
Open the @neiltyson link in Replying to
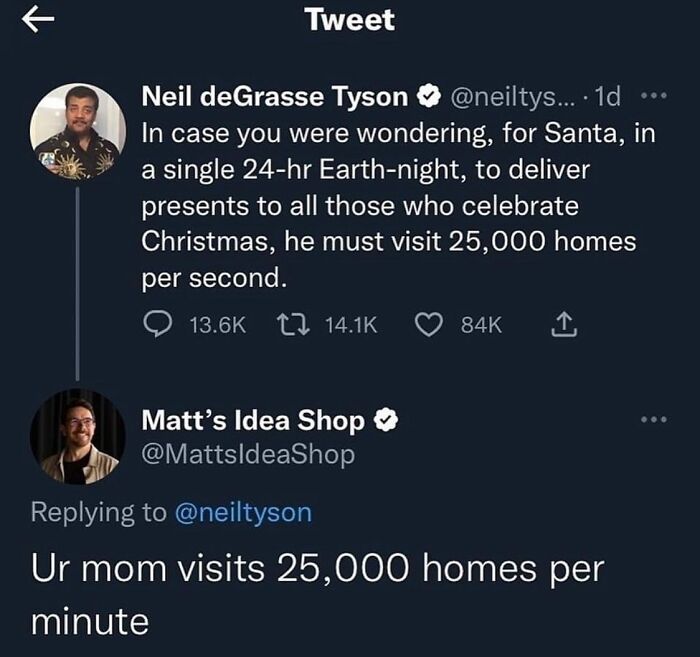pos(243,512)
